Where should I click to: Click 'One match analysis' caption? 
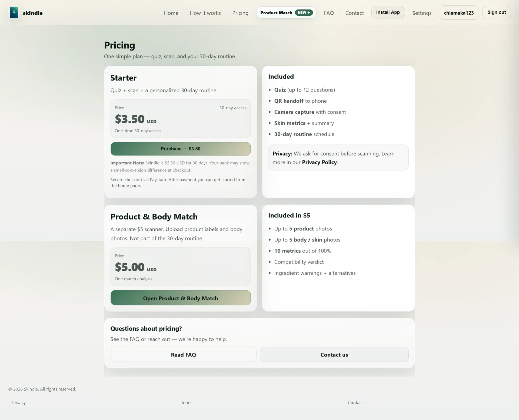click(x=133, y=279)
